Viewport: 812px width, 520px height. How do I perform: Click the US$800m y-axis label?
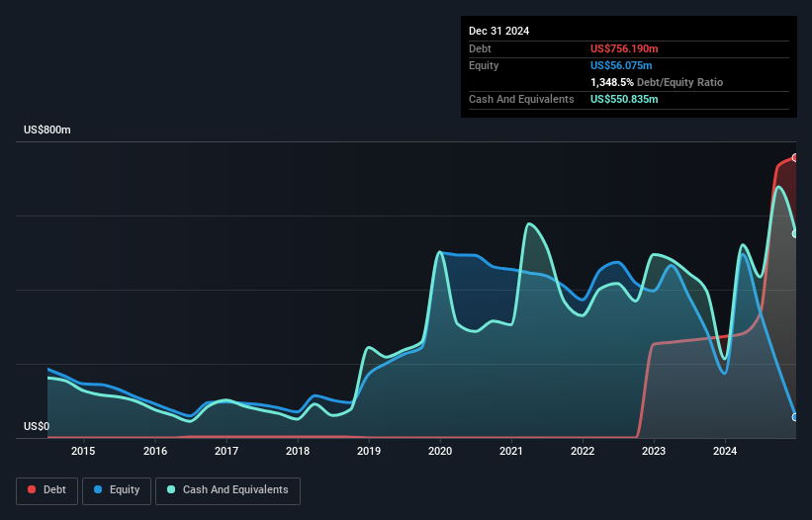point(47,130)
